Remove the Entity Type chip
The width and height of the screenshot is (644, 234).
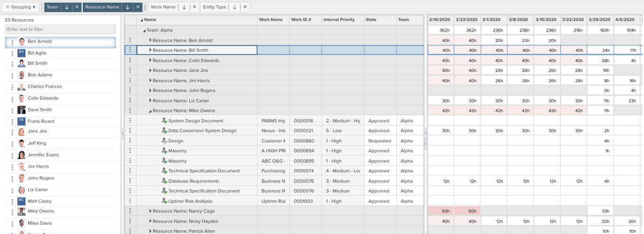coord(245,7)
